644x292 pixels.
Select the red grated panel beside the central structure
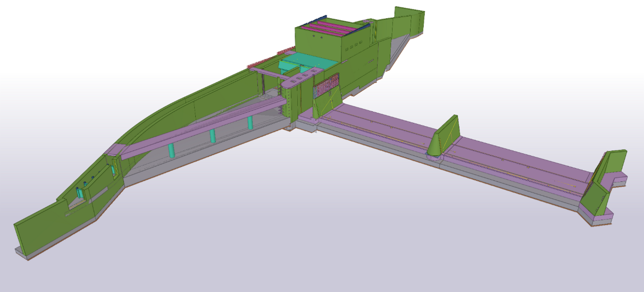(327, 86)
